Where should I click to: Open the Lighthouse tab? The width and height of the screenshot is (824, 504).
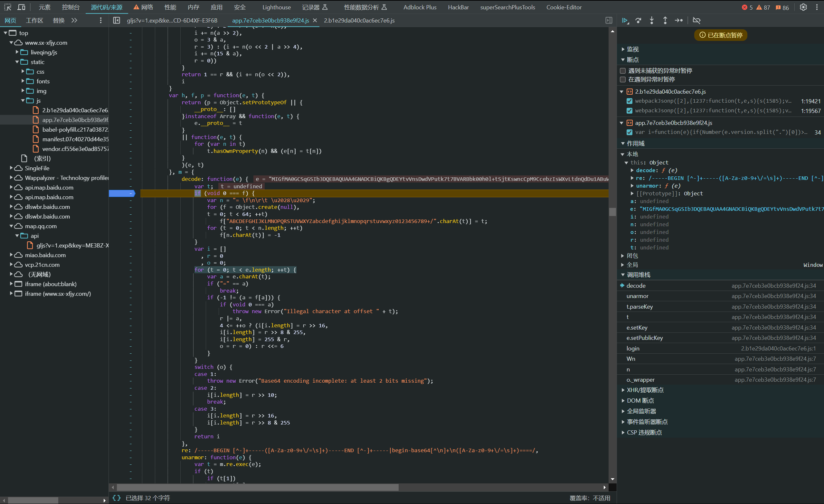(x=277, y=7)
